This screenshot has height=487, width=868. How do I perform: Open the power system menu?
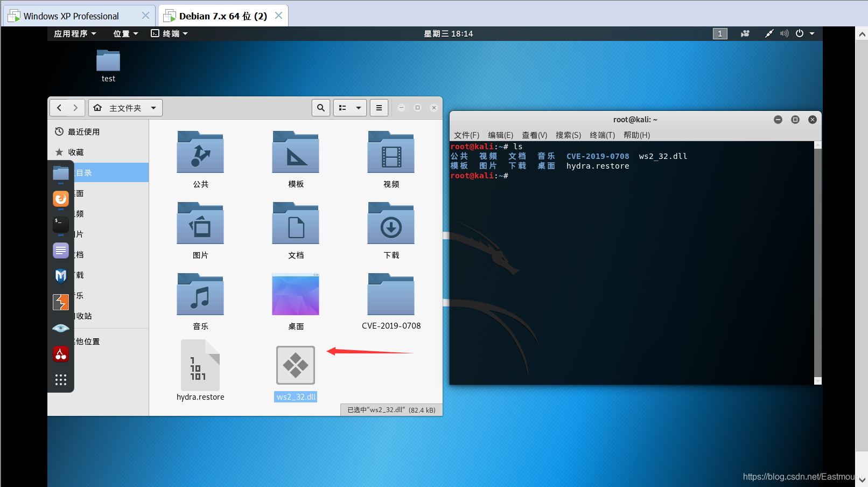click(804, 33)
